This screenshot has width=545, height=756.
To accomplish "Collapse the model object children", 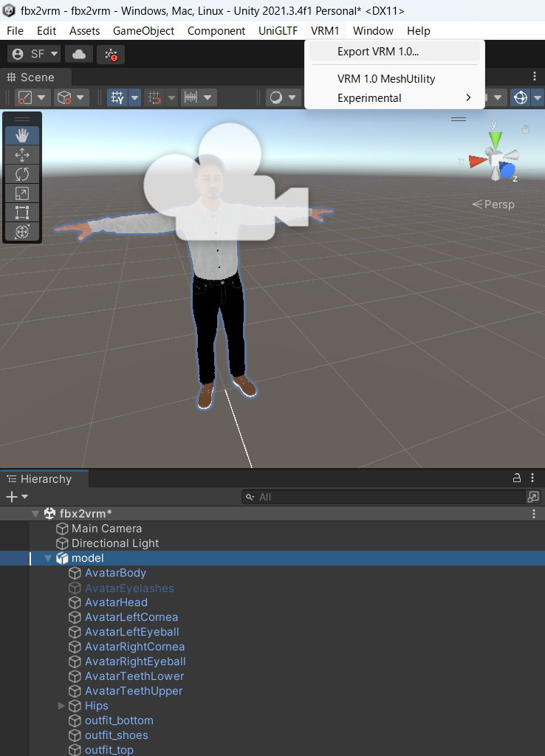I will tap(48, 558).
